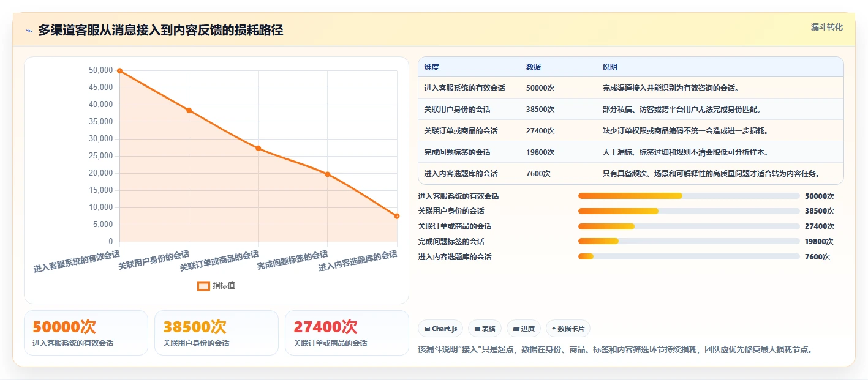The height and width of the screenshot is (380, 868).
Task: Open the orange 50000次 summary card
Action: (86, 333)
